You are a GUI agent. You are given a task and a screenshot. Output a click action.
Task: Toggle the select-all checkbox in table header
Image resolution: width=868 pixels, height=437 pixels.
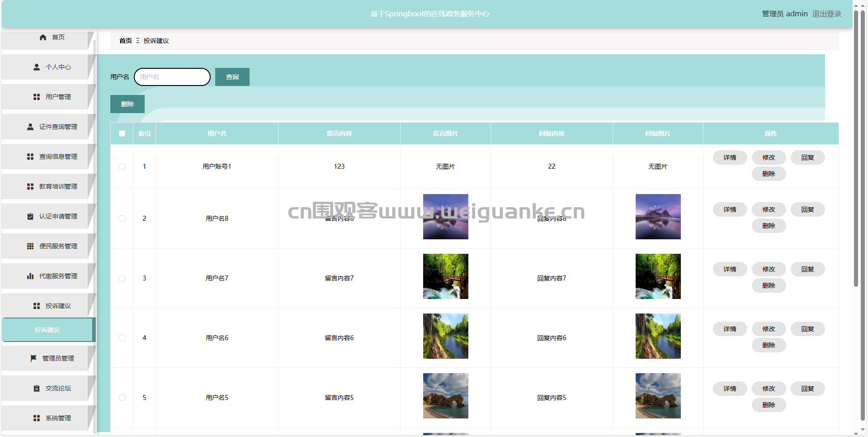(x=122, y=133)
